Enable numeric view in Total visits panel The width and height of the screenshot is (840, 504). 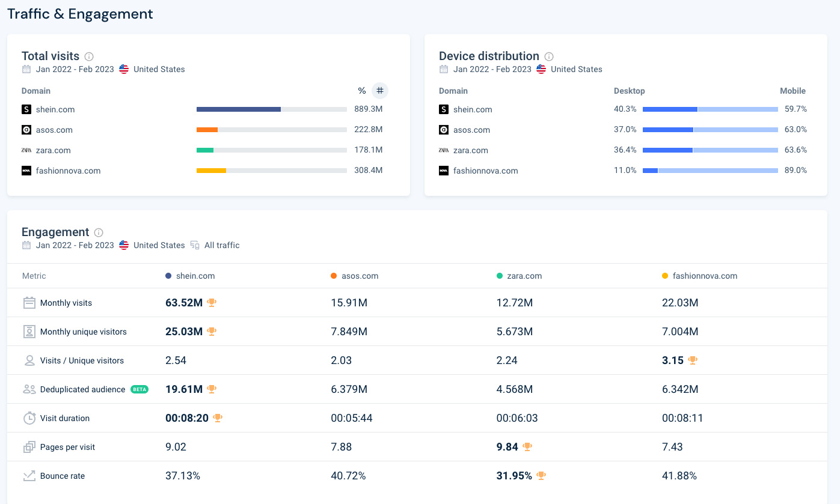click(380, 91)
